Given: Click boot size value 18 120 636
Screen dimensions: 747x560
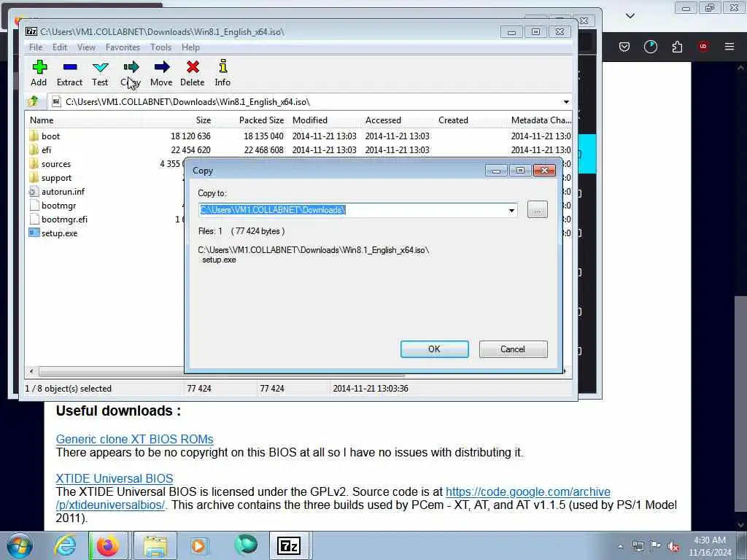Looking at the screenshot, I should (x=190, y=136).
